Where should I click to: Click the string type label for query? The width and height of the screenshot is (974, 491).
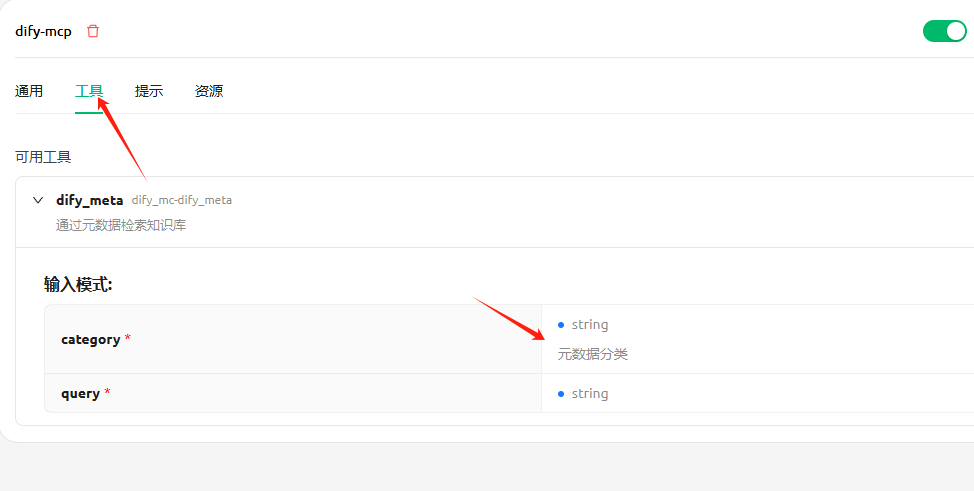coord(590,393)
